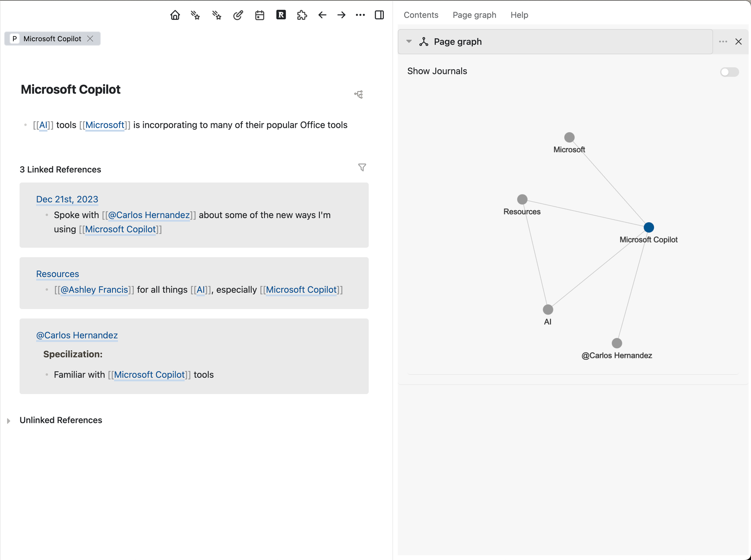Open the Dec 21st, 2023 journal link
The image size is (751, 560).
coord(67,199)
